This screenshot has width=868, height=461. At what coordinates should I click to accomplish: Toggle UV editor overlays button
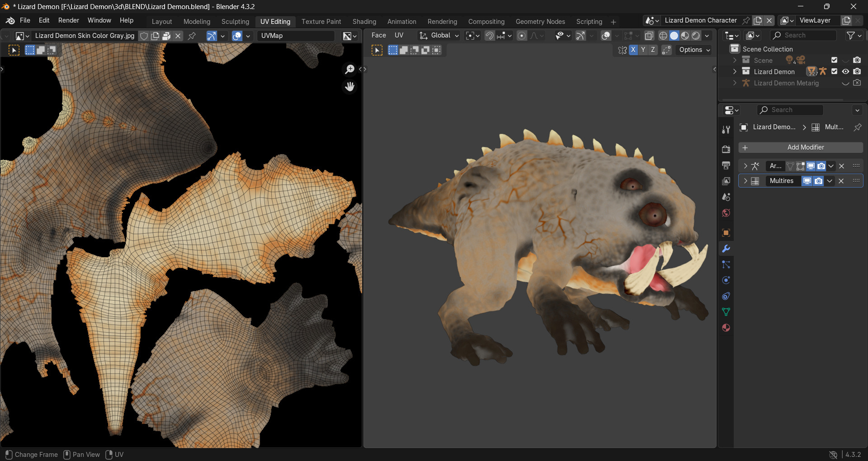(237, 36)
